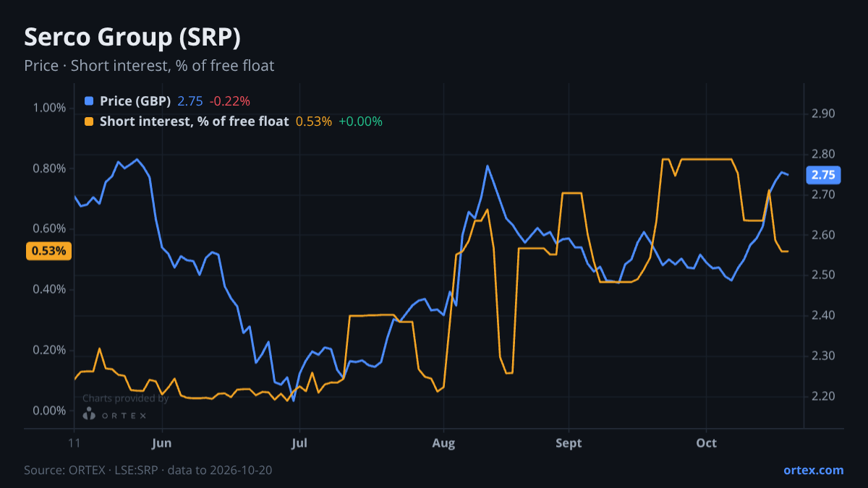Image resolution: width=868 pixels, height=488 pixels.
Task: Click the 0.00% left axis label
Action: [x=50, y=411]
